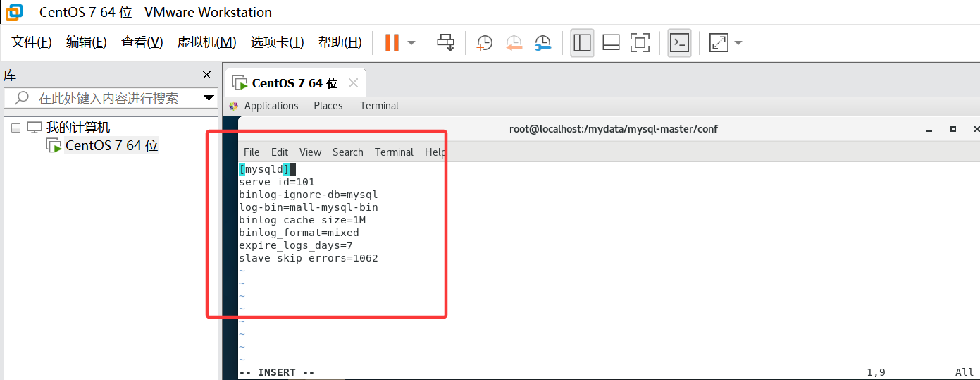Click the expire_logs_days=7 line

click(x=296, y=245)
